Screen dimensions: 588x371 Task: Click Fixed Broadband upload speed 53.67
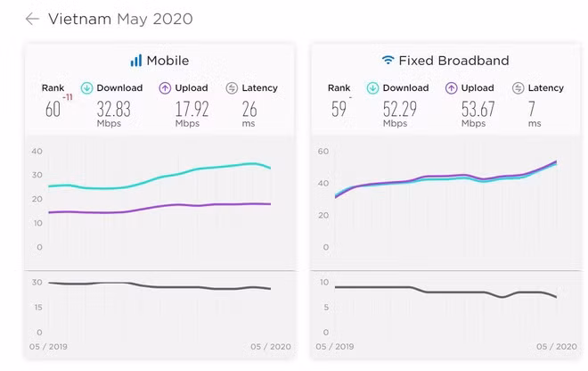click(x=479, y=110)
